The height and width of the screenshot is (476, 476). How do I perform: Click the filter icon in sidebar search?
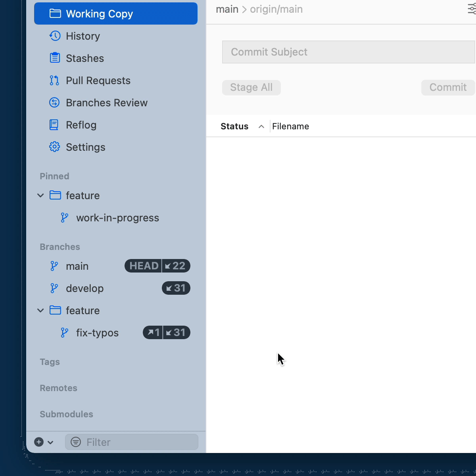[x=76, y=442]
